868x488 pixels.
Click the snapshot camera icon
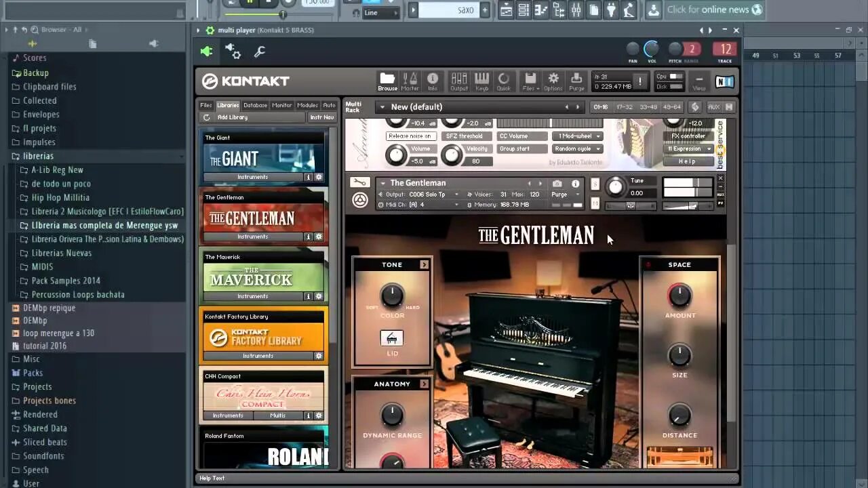(557, 184)
